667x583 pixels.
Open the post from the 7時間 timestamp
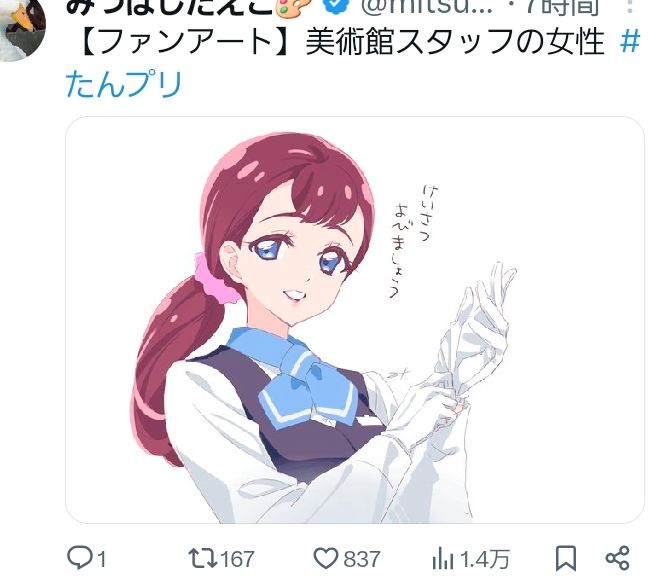563,7
